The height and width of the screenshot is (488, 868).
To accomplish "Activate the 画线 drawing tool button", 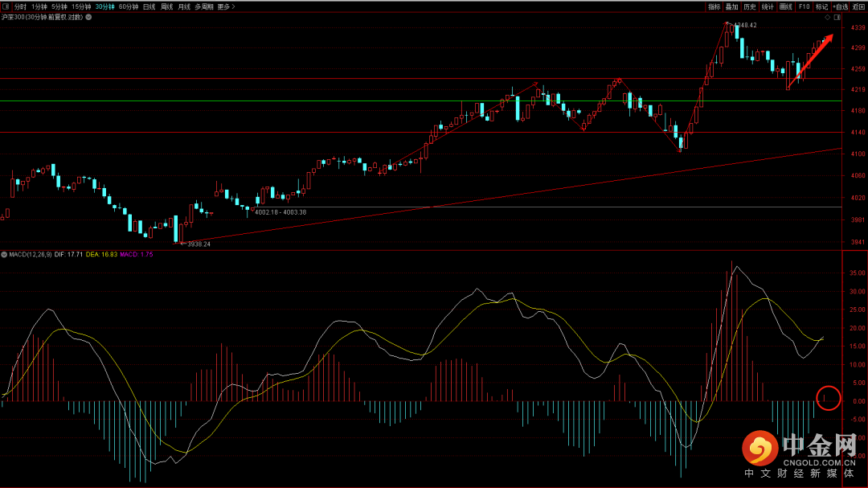I will click(x=785, y=6).
